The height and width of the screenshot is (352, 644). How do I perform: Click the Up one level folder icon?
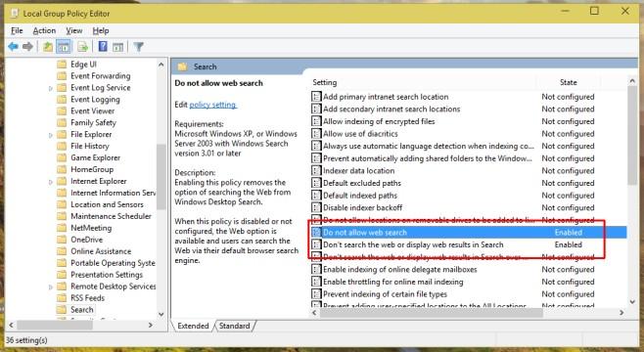(48, 47)
